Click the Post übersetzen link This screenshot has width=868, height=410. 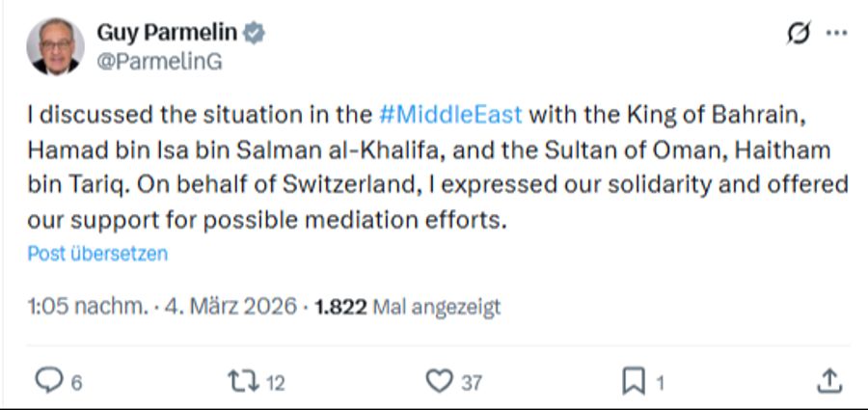coord(97,254)
